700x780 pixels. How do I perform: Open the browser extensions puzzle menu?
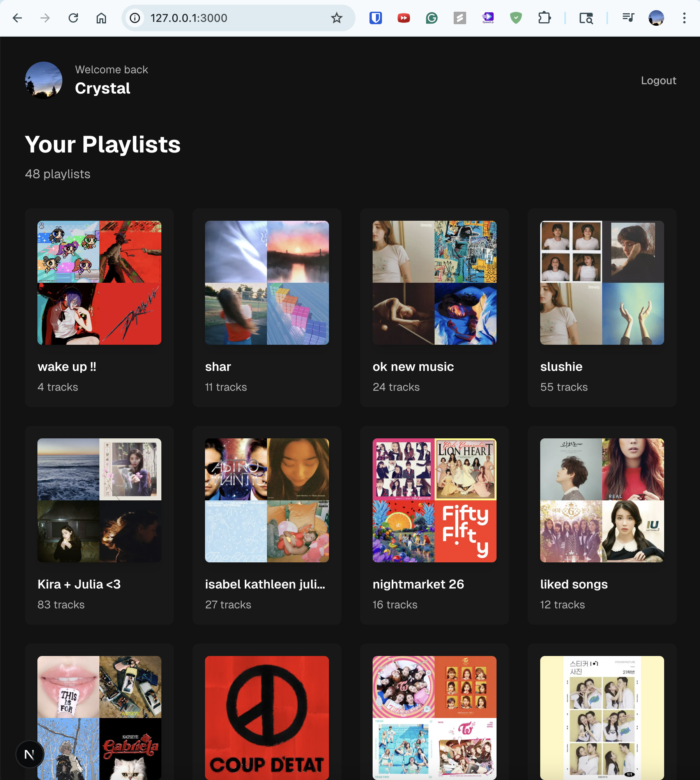click(x=544, y=18)
